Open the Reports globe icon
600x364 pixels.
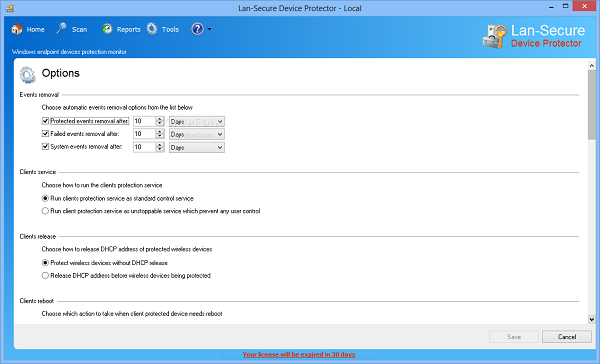tap(107, 29)
